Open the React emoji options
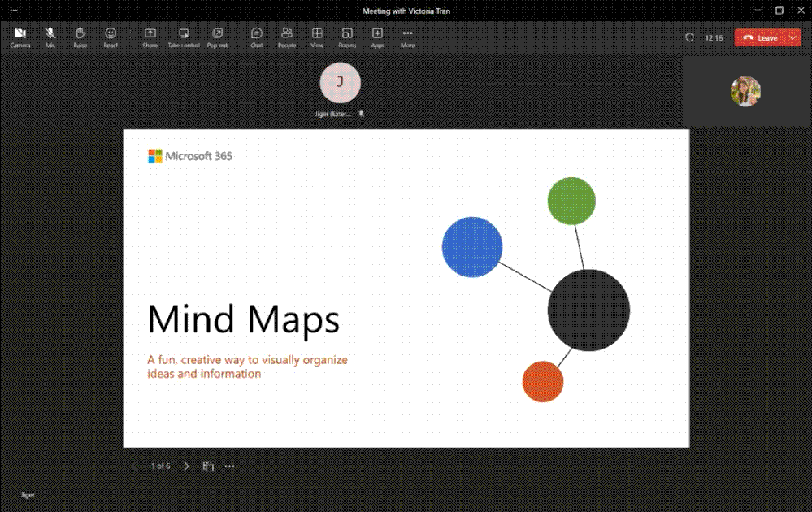This screenshot has height=512, width=812. [x=111, y=37]
